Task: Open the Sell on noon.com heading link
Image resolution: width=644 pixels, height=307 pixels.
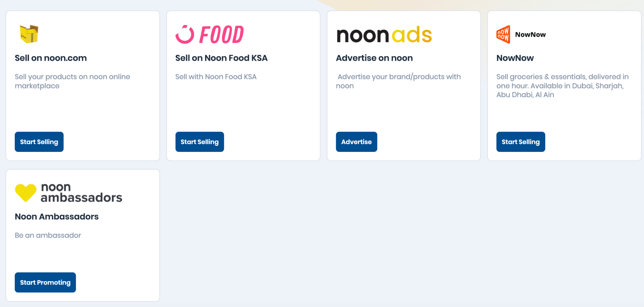Action: click(51, 58)
